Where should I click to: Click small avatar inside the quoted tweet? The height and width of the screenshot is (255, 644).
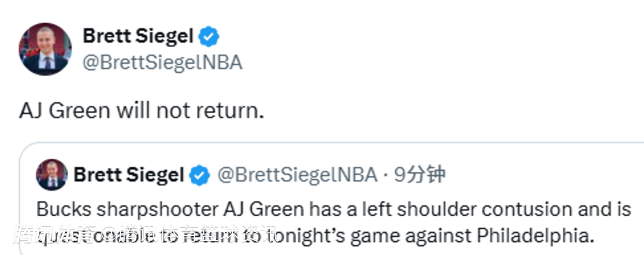pyautogui.click(x=52, y=175)
